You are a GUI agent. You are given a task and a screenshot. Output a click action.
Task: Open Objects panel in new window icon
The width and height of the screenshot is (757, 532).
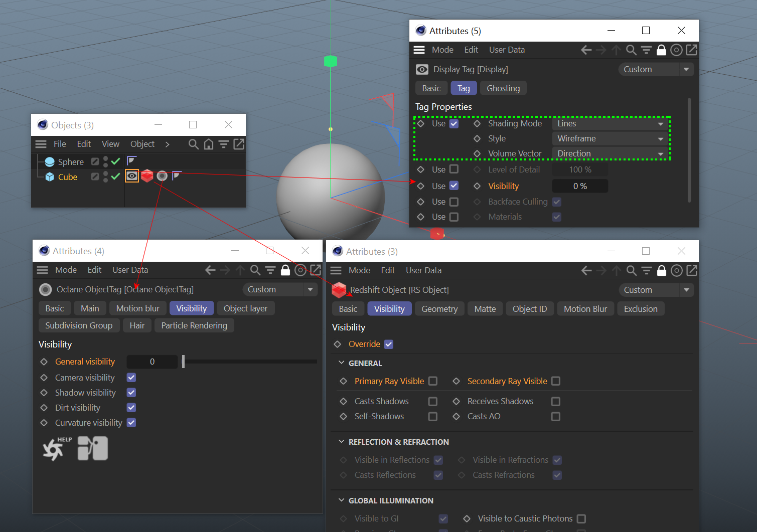(x=239, y=144)
